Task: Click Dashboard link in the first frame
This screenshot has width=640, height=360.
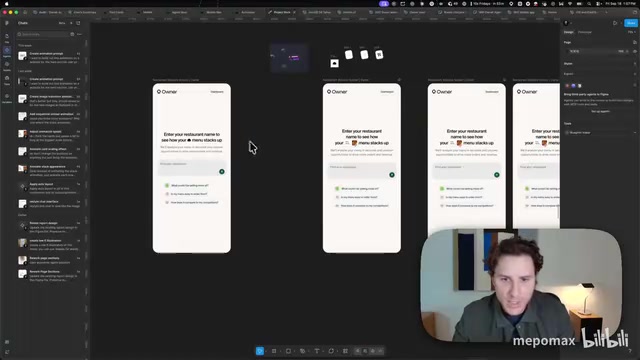Action: [x=217, y=92]
